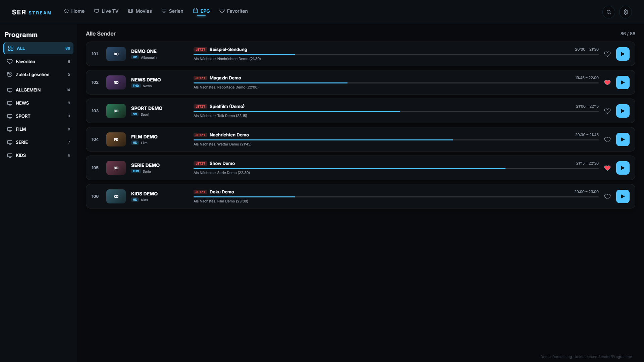Click Magazin Demo program title
The image size is (644, 362).
(225, 78)
